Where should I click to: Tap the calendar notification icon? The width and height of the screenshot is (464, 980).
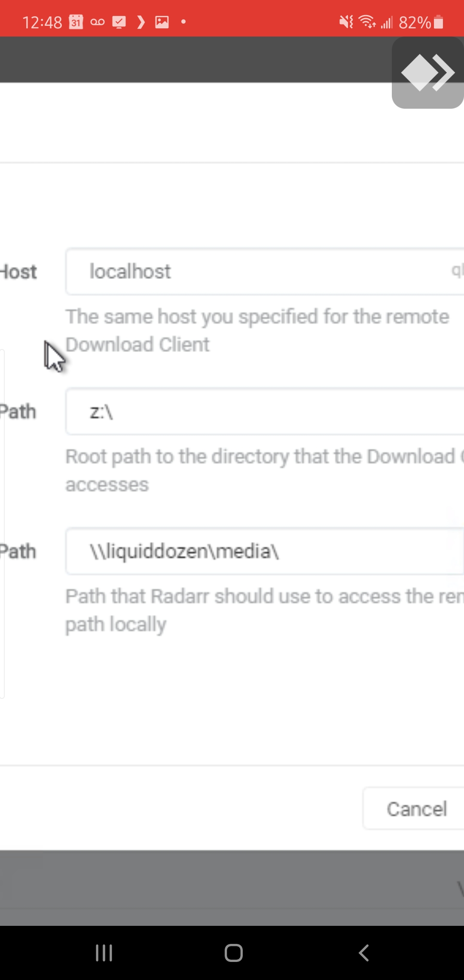[x=76, y=22]
